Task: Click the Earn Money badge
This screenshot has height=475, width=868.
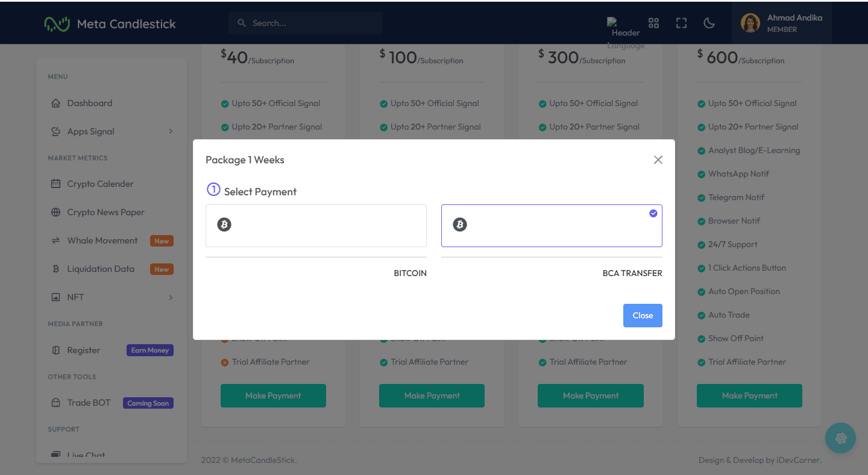Action: (150, 350)
